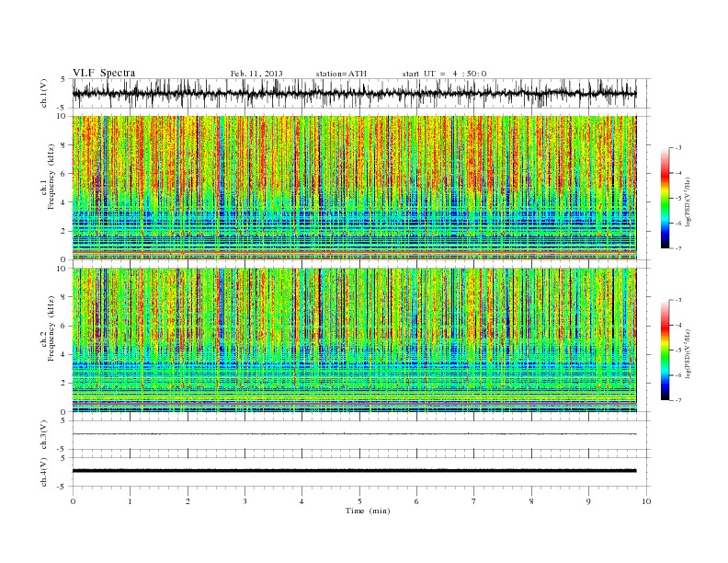Click the "0" time axis tick label
The height and width of the screenshot is (563, 728).
tap(73, 501)
